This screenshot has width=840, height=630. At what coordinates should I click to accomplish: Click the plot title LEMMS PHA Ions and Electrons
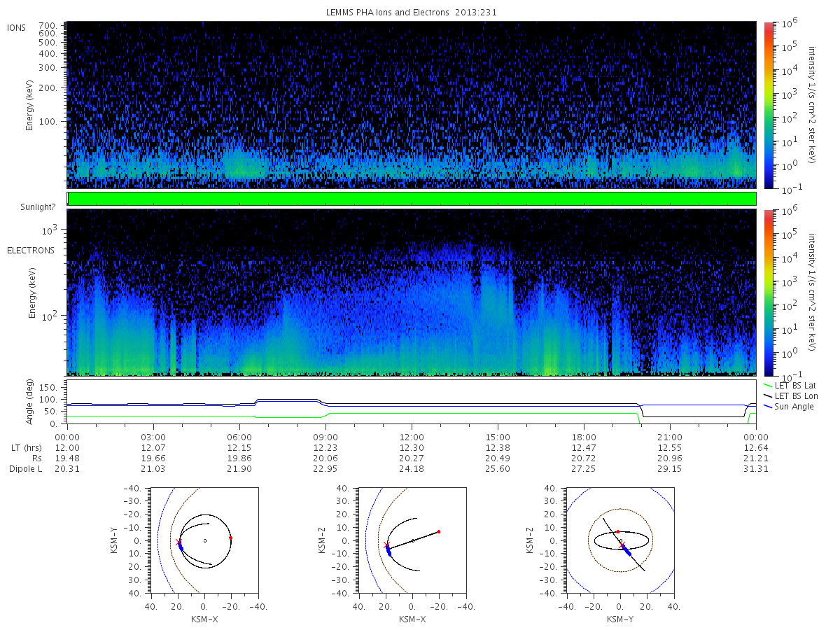click(x=412, y=12)
